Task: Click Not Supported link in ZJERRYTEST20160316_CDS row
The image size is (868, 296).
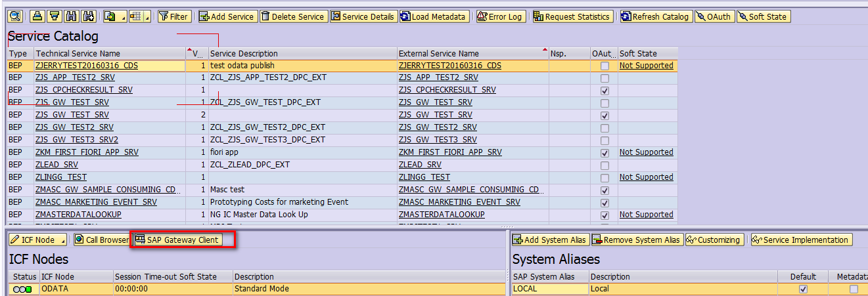Action: pyautogui.click(x=647, y=66)
